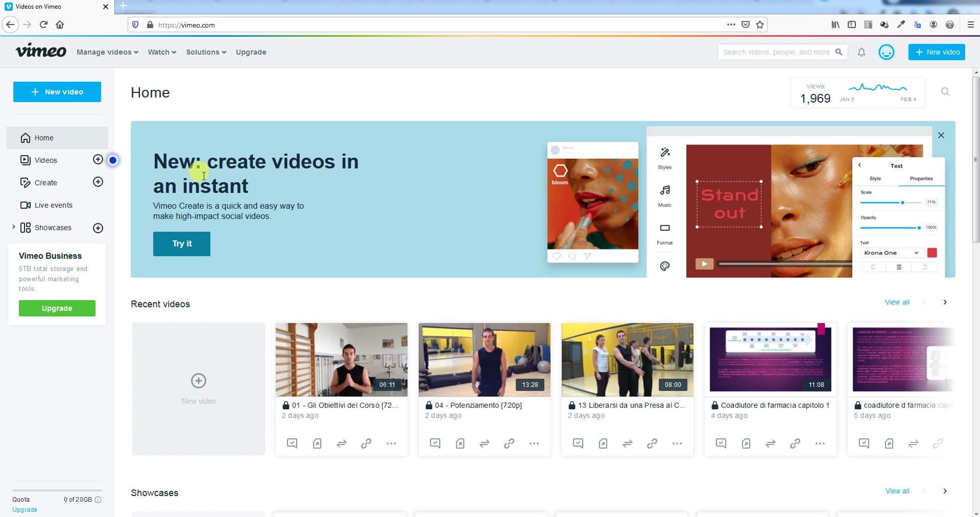980x517 pixels.
Task: Select Videos in sidebar
Action: 45,160
